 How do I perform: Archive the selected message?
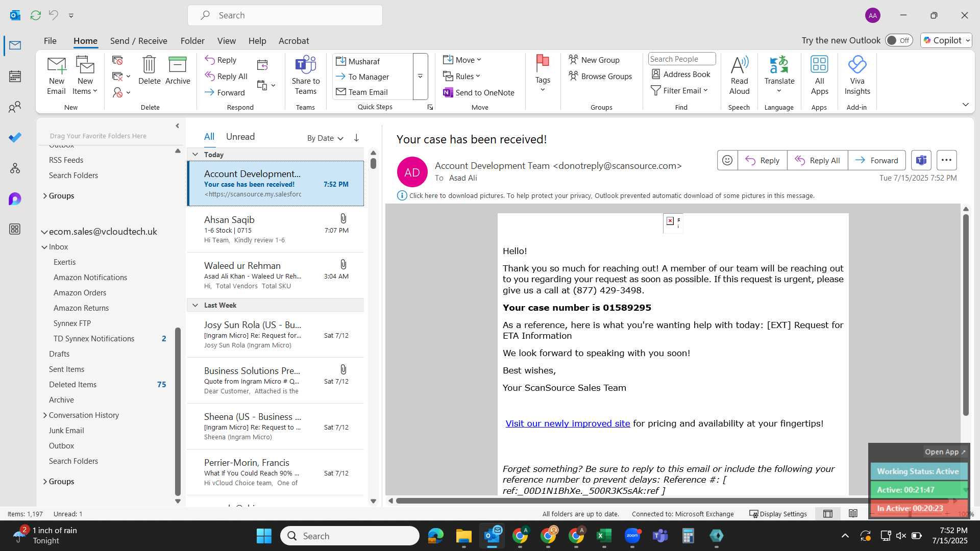178,70
